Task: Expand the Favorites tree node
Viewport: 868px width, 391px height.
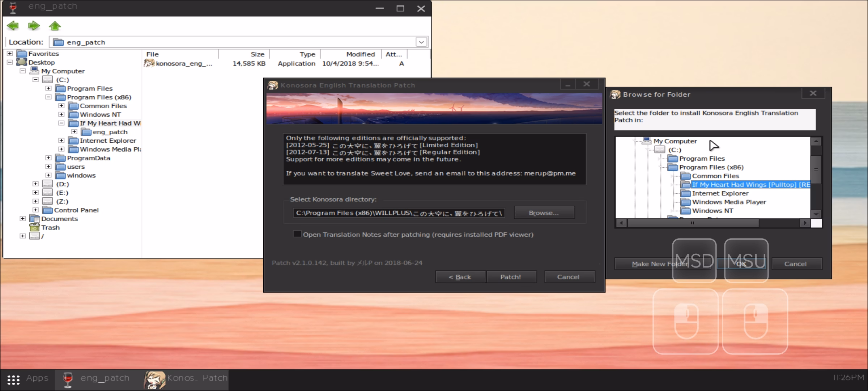Action: click(10, 54)
